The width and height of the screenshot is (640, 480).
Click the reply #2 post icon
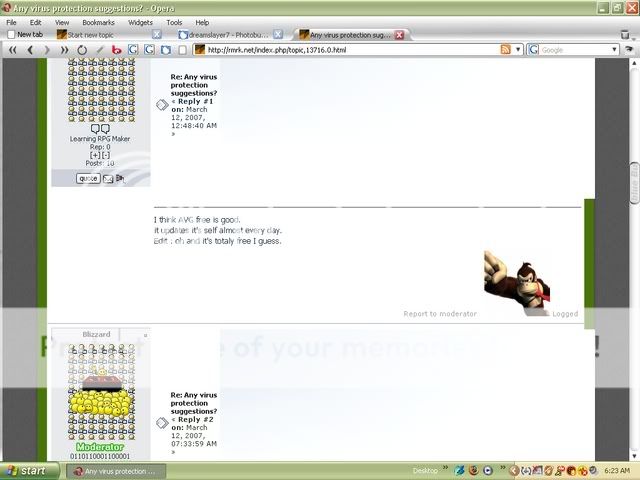tap(162, 423)
